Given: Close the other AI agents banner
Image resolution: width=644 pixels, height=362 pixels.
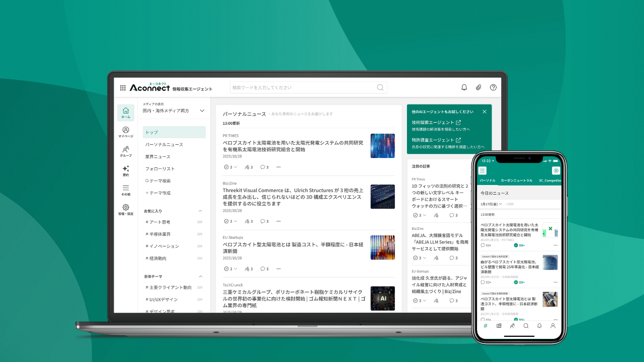Looking at the screenshot, I should [485, 112].
